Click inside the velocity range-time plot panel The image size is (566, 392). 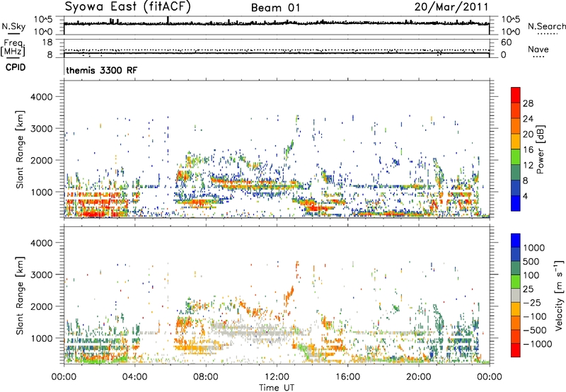point(277,295)
